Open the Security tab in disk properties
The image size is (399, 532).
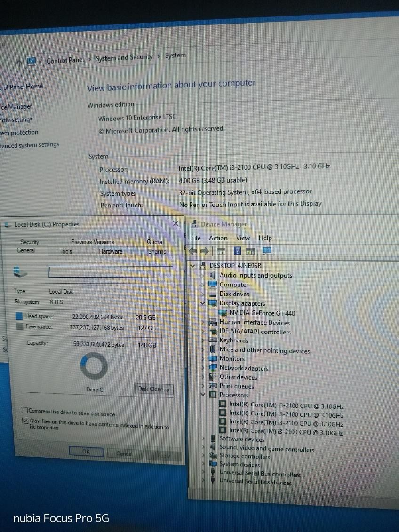pyautogui.click(x=30, y=242)
